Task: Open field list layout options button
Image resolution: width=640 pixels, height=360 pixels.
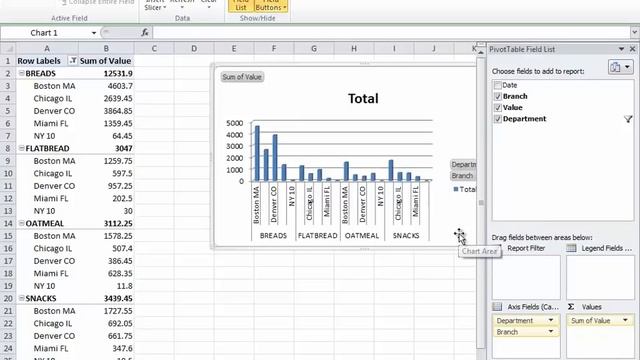Action: [620, 67]
